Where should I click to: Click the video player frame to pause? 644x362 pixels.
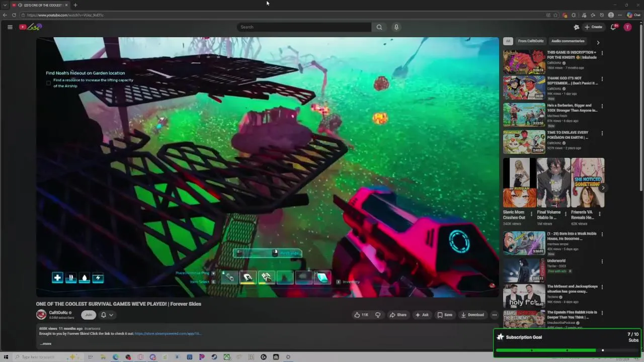268,167
